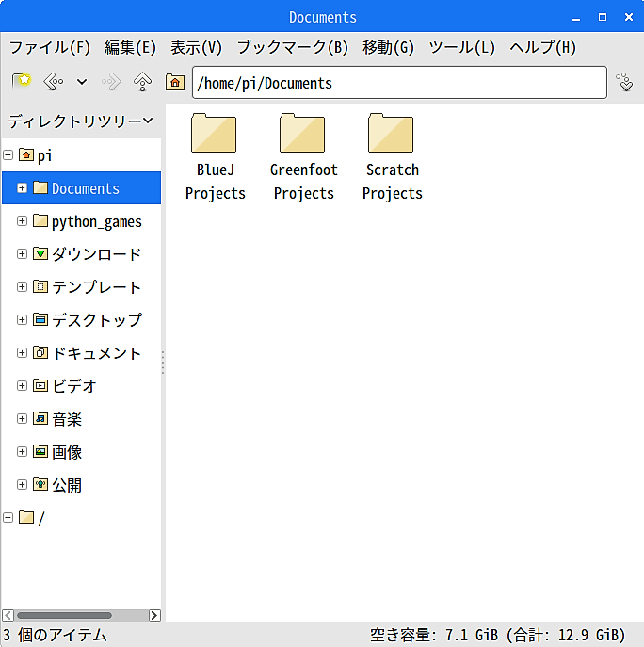The image size is (644, 647).
Task: Expand the python_games tree node
Action: [22, 221]
